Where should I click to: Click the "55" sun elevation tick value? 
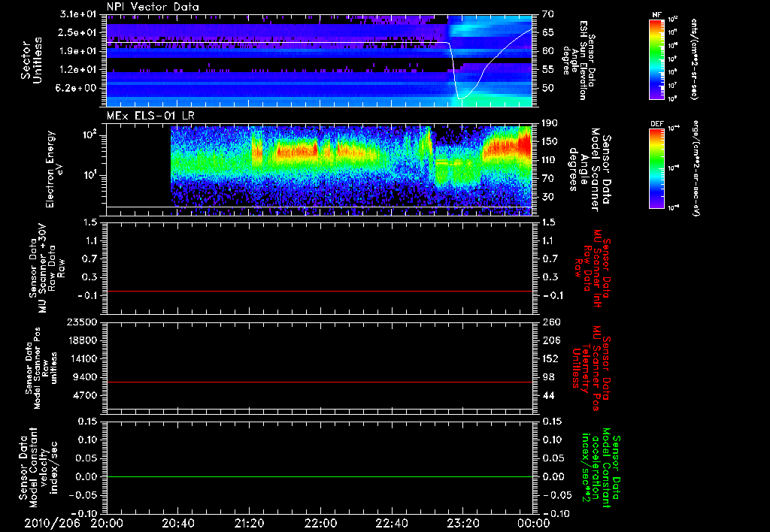(548, 70)
